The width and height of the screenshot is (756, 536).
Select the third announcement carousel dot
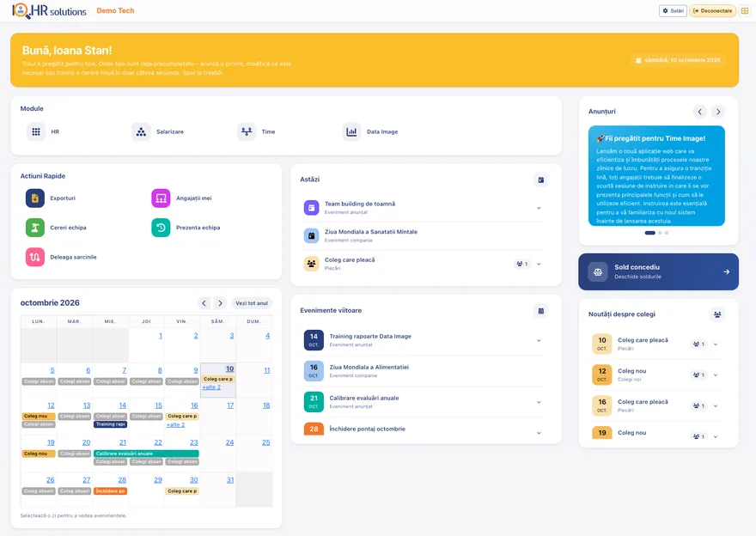[667, 233]
